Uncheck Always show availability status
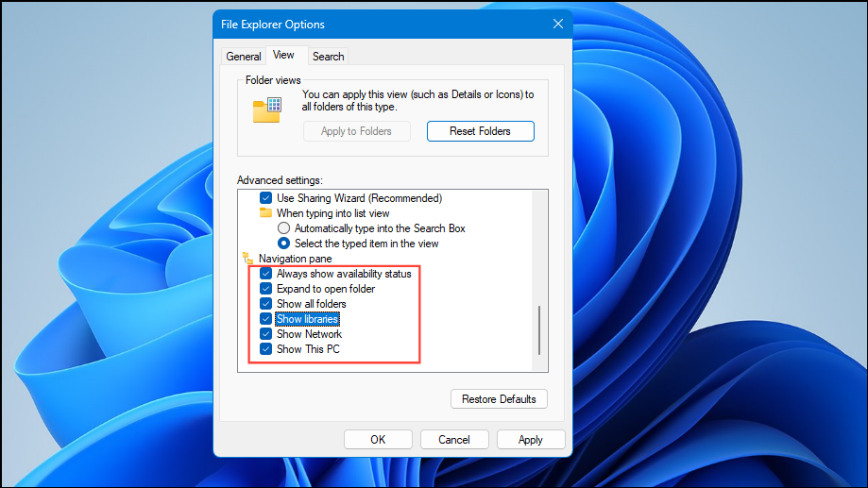Image resolution: width=868 pixels, height=488 pixels. 265,274
